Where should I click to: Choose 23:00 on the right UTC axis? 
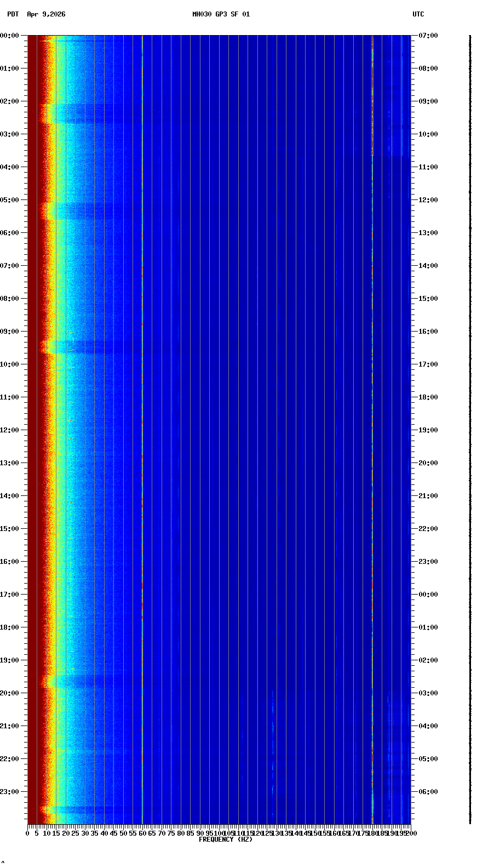(x=428, y=562)
